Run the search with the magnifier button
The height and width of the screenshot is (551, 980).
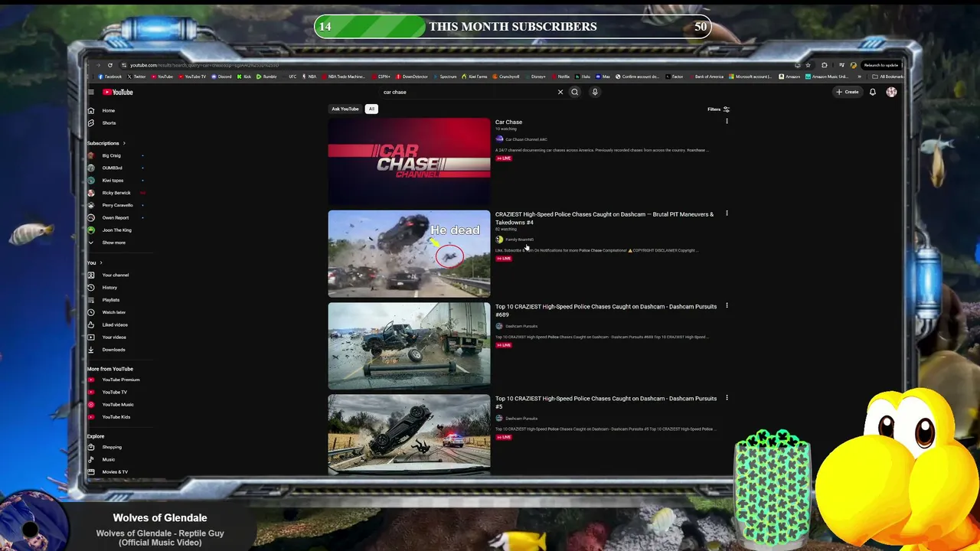click(x=575, y=92)
